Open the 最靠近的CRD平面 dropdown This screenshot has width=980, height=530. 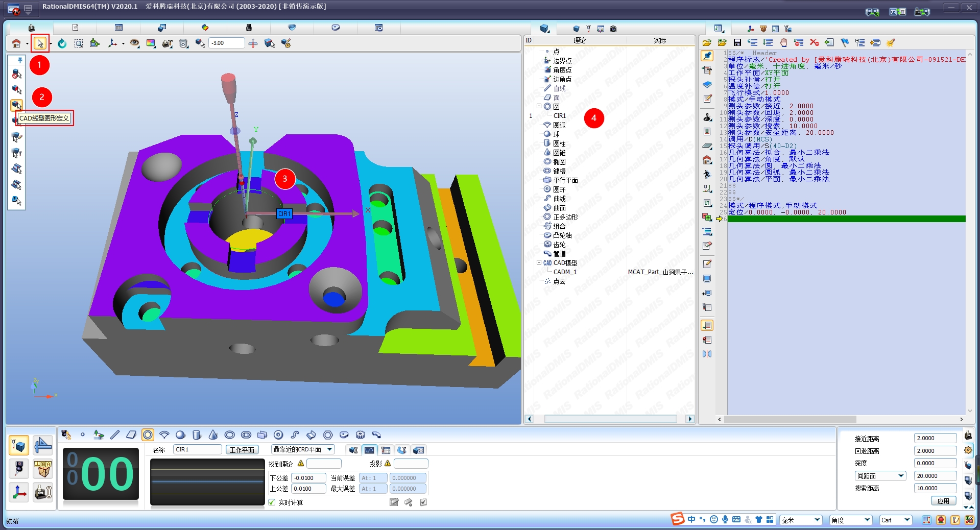point(330,449)
